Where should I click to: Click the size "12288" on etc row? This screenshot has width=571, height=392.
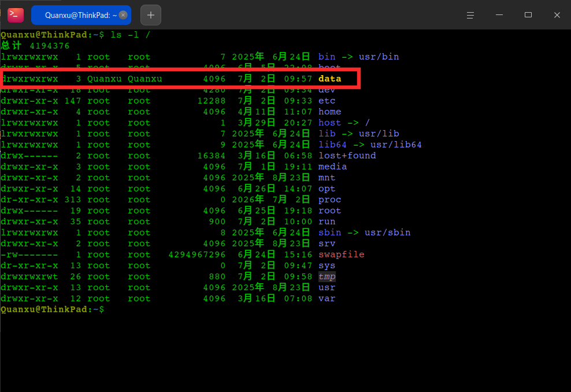coord(212,101)
